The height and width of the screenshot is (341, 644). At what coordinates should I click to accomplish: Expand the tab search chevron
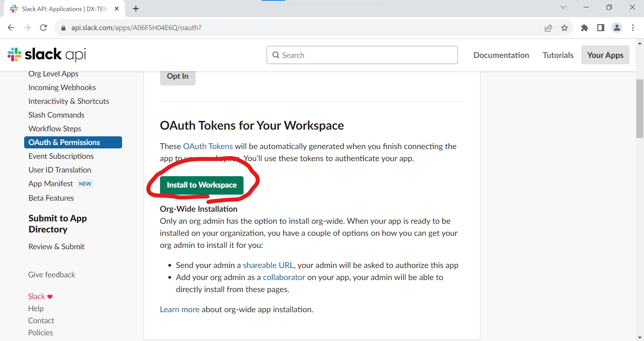click(563, 7)
